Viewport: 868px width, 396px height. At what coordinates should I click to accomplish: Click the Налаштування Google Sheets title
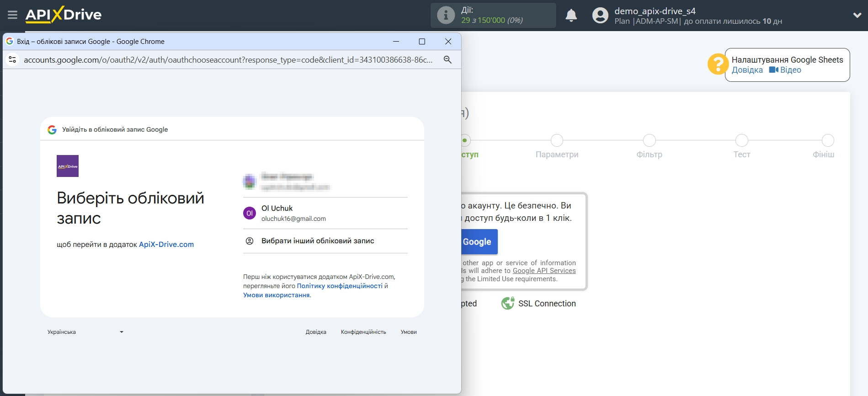coord(787,60)
